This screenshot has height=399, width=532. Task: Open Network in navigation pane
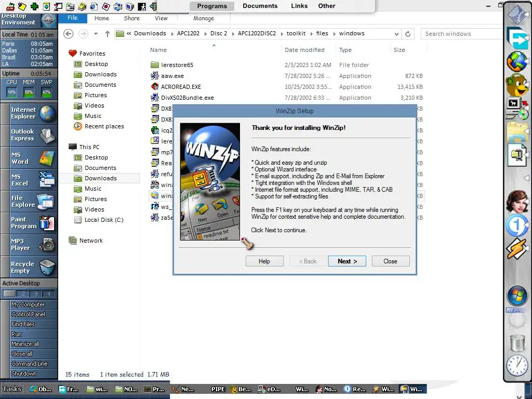(90, 241)
